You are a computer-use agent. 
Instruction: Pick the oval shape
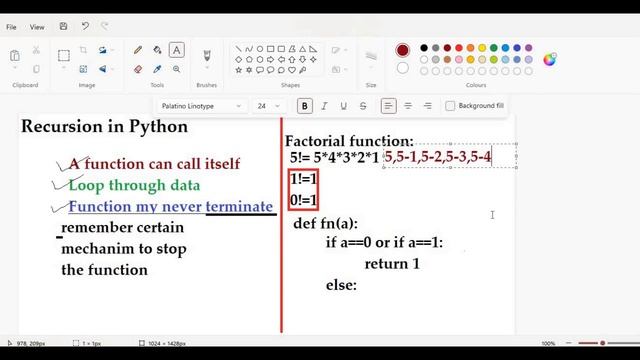point(260,49)
